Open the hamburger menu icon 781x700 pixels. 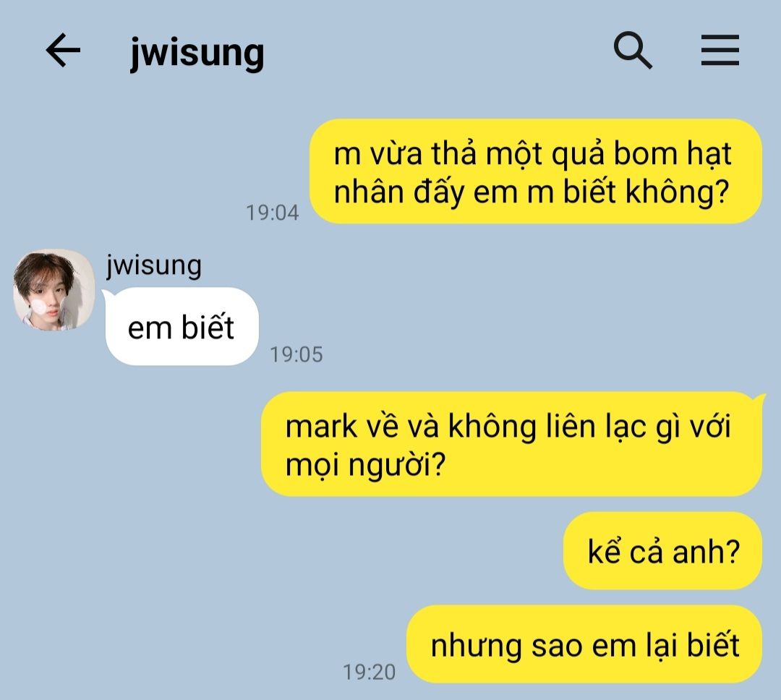720,51
